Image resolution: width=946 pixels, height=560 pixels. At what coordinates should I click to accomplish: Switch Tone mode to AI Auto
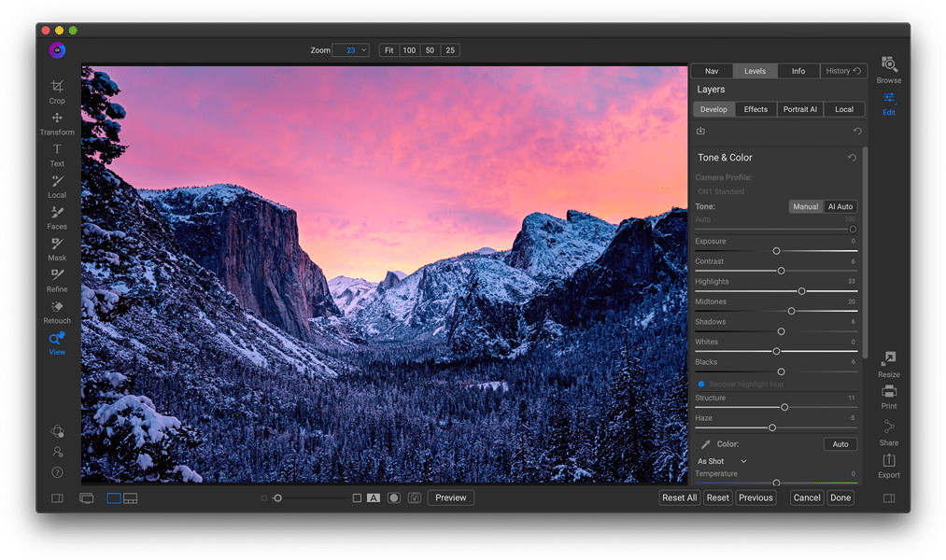[x=840, y=206]
